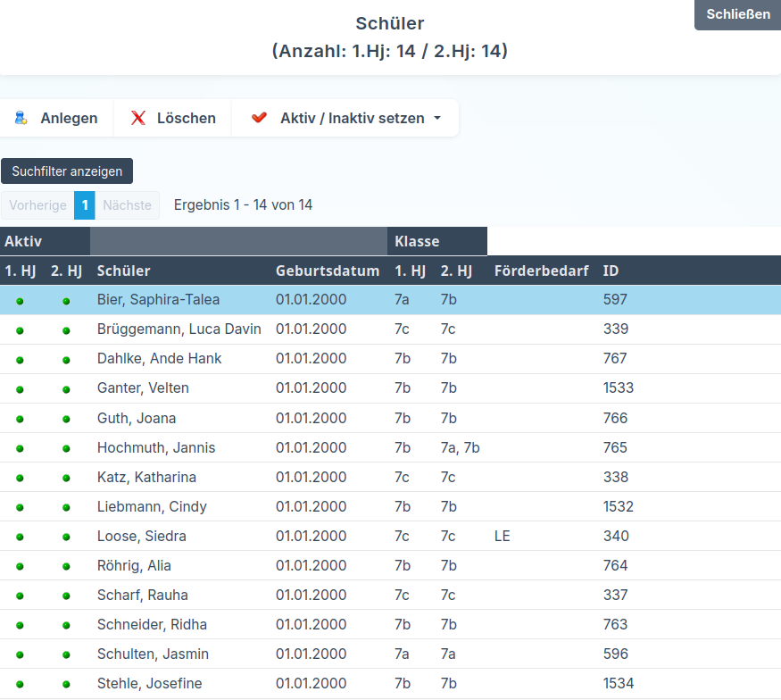The height and width of the screenshot is (700, 781).
Task: Click the 1. HJ active dot for Bier, Saphira-Talea
Action: [20, 301]
